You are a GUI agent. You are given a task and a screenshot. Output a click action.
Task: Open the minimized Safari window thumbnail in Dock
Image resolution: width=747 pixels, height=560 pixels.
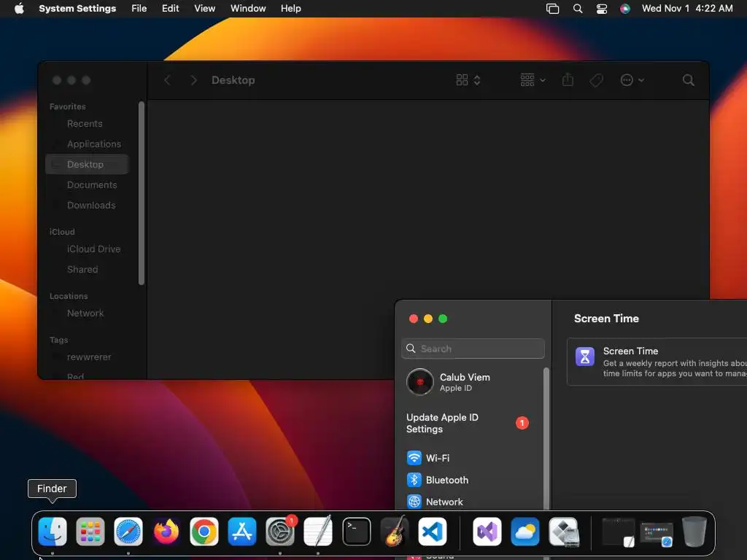tap(656, 534)
